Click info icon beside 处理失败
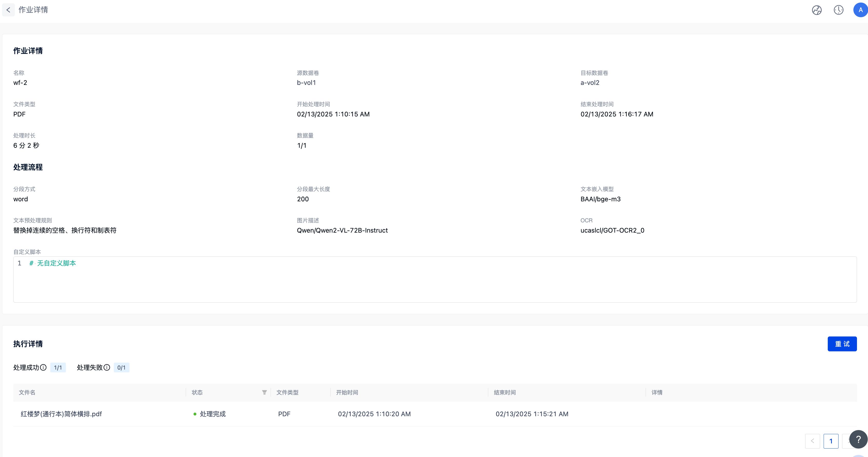This screenshot has height=457, width=868. (107, 367)
